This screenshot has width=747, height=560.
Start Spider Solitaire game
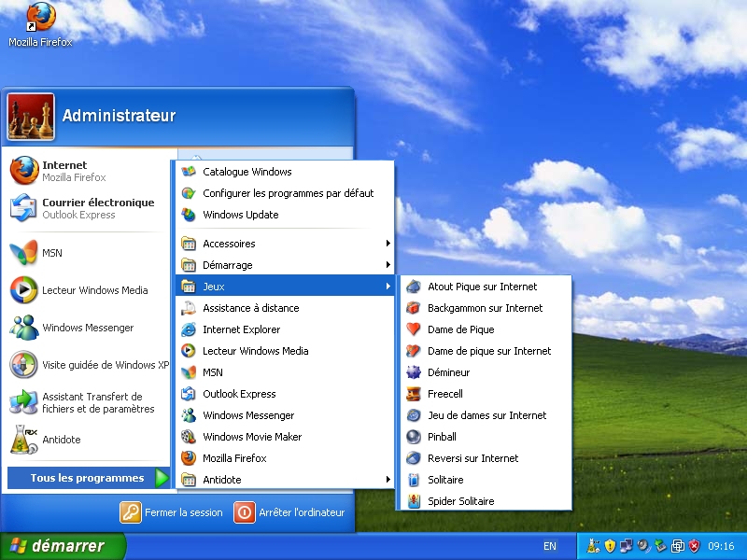coord(460,501)
